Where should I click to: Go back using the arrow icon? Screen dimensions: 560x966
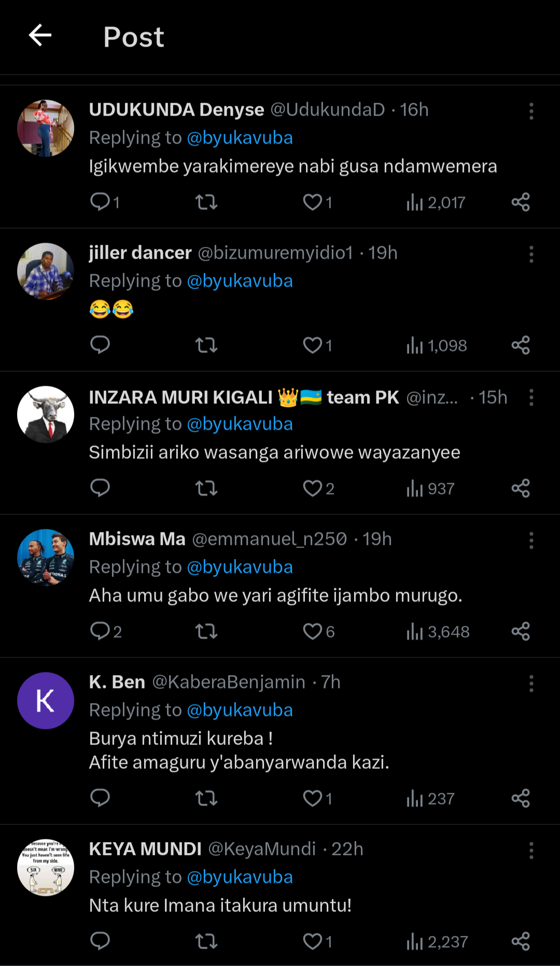pyautogui.click(x=40, y=36)
